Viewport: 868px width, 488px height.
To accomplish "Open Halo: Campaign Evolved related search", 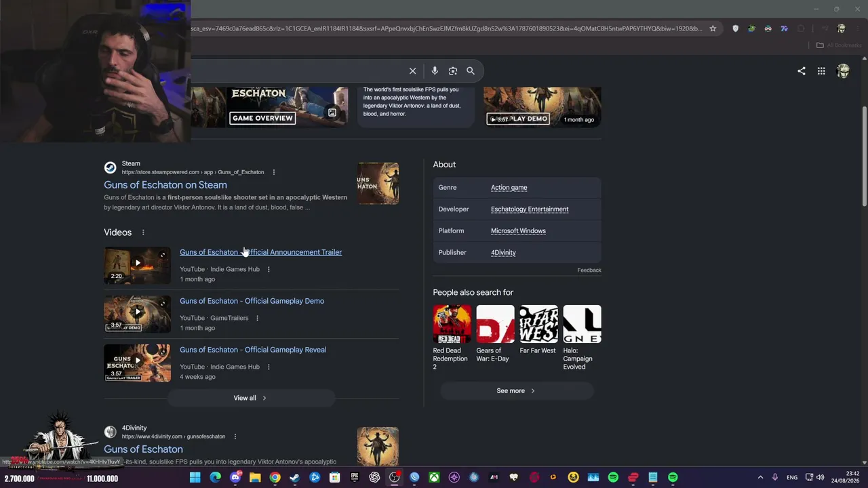I will (582, 338).
